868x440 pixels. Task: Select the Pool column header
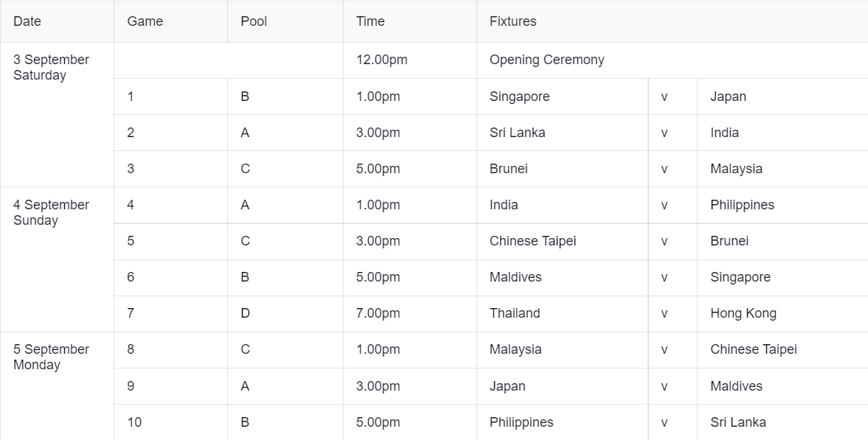coord(254,21)
